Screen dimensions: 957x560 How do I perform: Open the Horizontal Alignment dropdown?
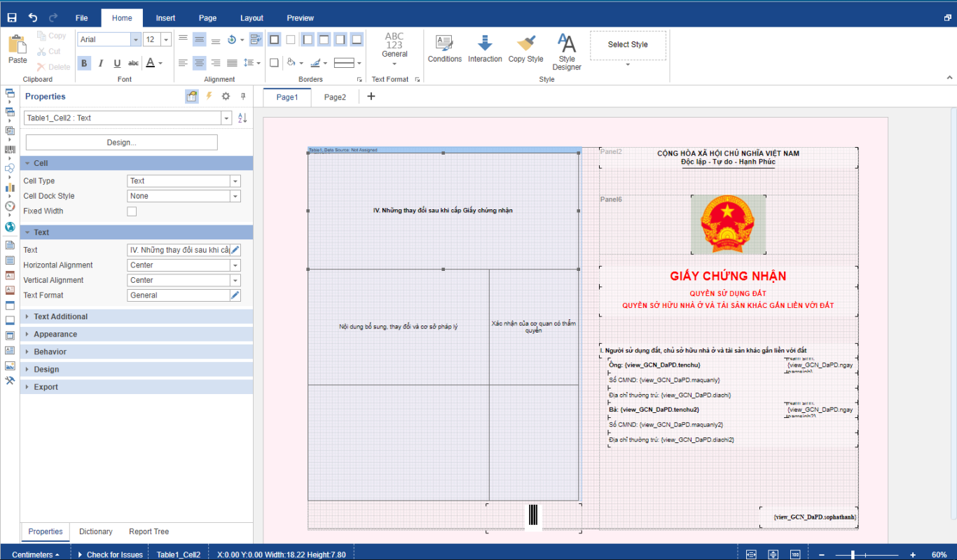click(235, 265)
